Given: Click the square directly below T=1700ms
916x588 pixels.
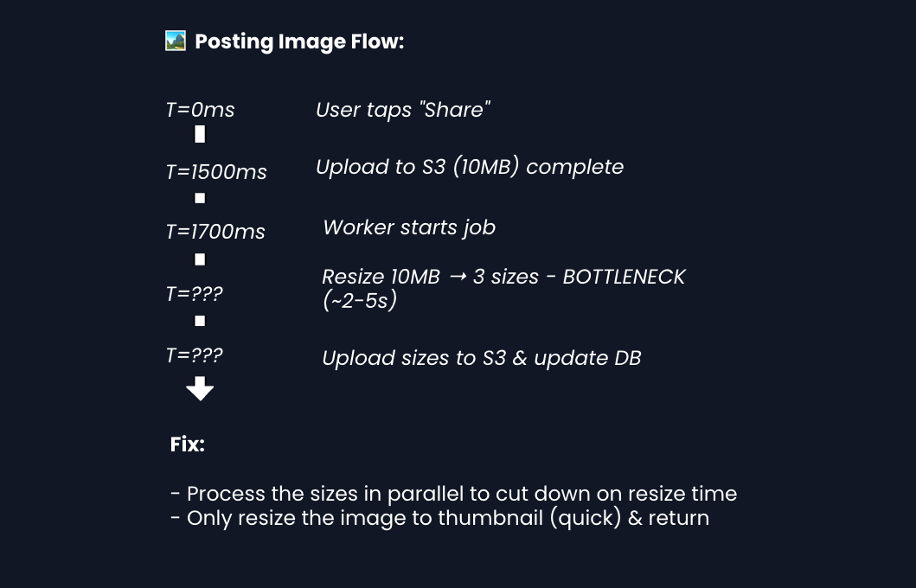Looking at the screenshot, I should (x=200, y=259).
